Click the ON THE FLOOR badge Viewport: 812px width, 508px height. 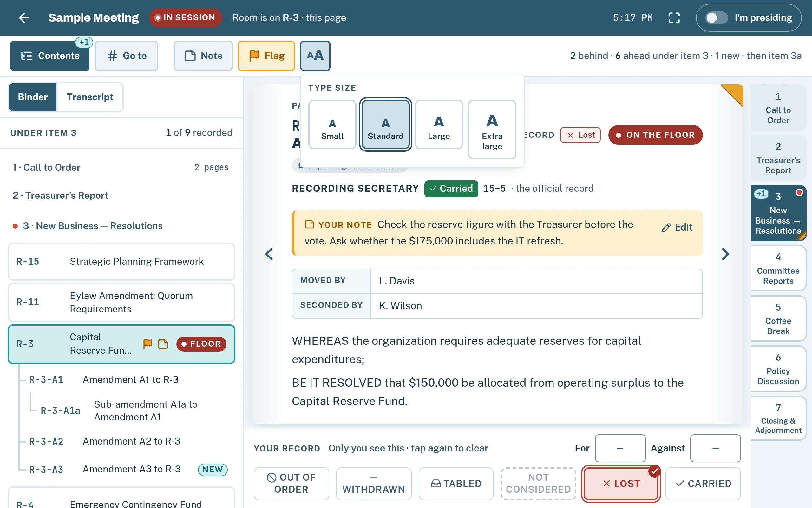pos(655,135)
